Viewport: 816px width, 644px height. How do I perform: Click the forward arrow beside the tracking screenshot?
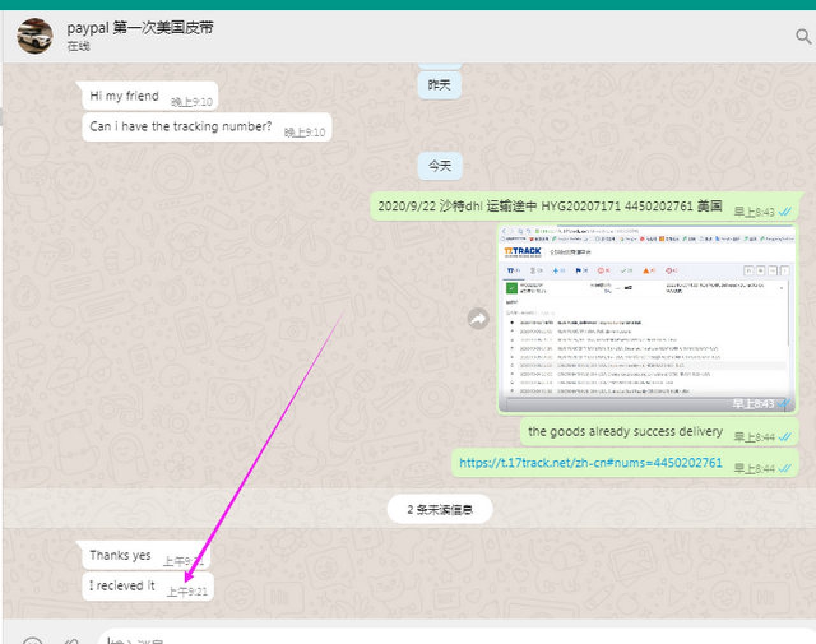pyautogui.click(x=478, y=318)
